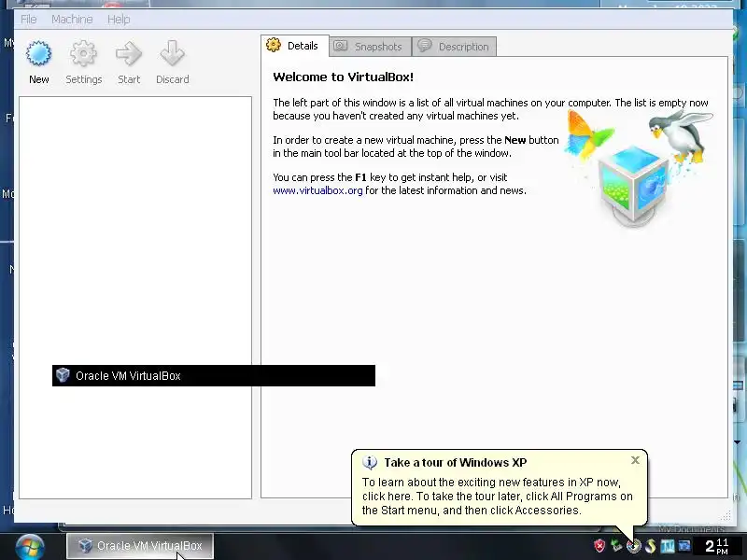Click the Oracle VM VirtualBox taskbar button
Viewport: 747px width, 560px height.
[x=139, y=546]
